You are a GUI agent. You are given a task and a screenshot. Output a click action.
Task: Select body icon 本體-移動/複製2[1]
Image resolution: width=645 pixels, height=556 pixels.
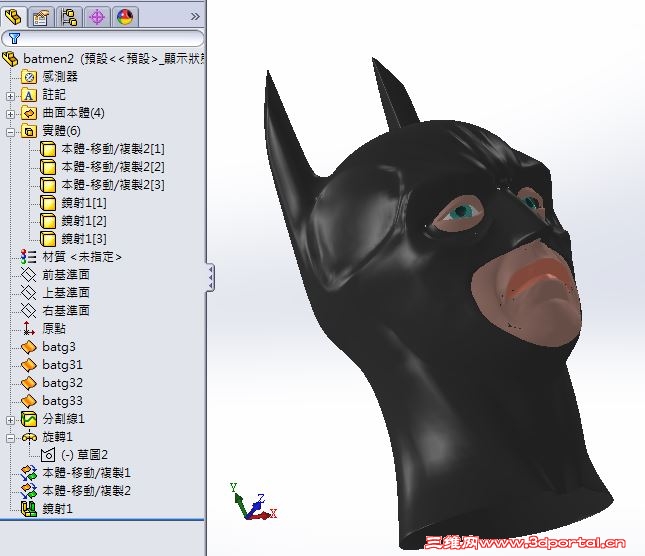tap(48, 149)
